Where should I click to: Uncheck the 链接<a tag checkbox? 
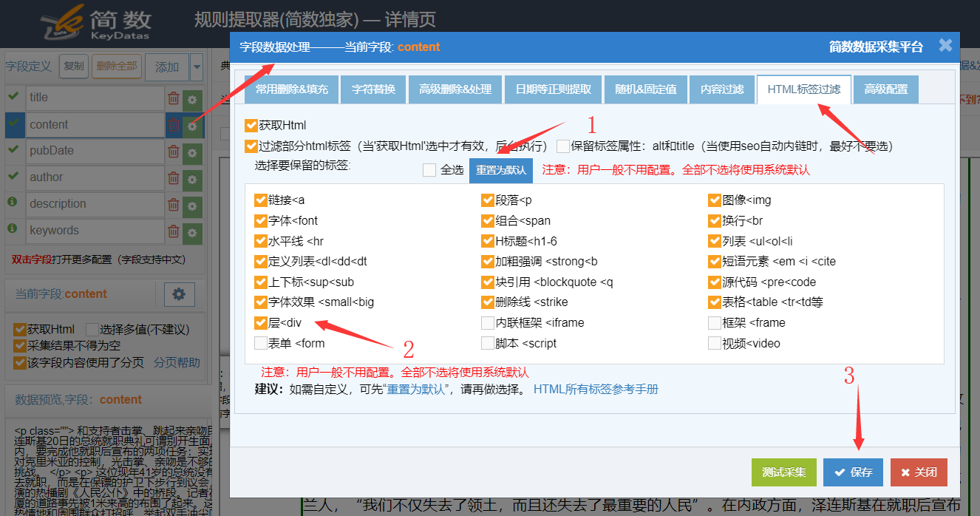260,200
